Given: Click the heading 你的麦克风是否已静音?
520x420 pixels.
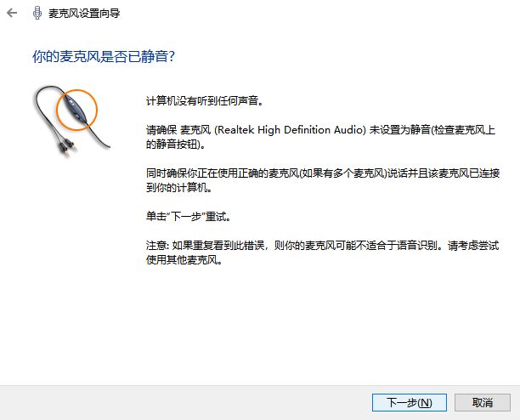Looking at the screenshot, I should [103, 56].
